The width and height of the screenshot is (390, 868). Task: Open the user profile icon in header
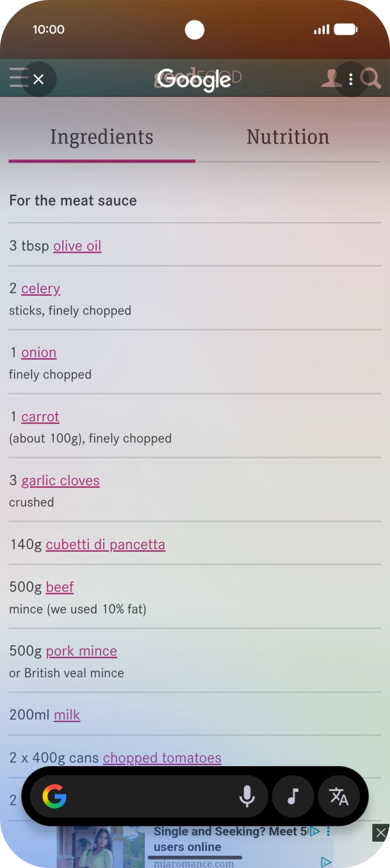[330, 79]
